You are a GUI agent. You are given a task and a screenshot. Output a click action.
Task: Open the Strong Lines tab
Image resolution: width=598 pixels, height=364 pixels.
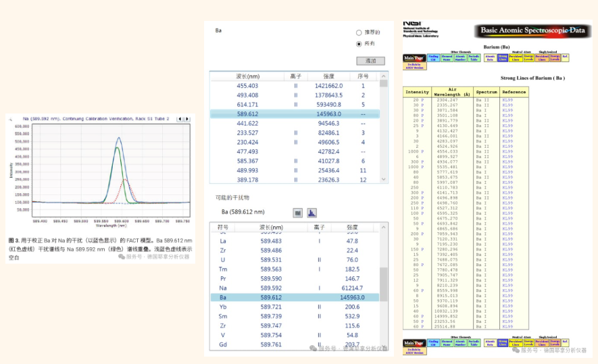click(x=503, y=58)
